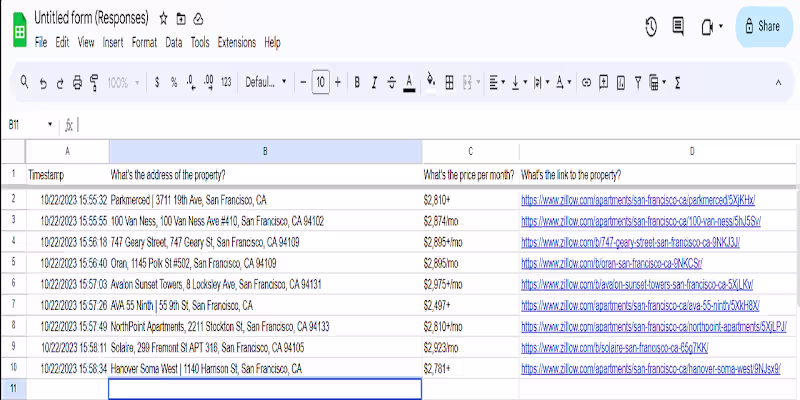Viewport: 800px width, 400px height.
Task: Open the View menu
Action: (86, 43)
